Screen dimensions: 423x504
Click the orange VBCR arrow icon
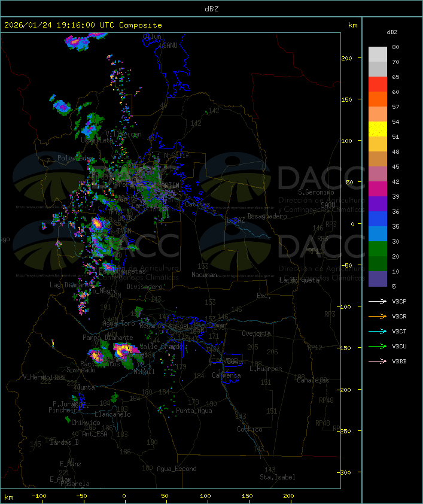click(378, 316)
